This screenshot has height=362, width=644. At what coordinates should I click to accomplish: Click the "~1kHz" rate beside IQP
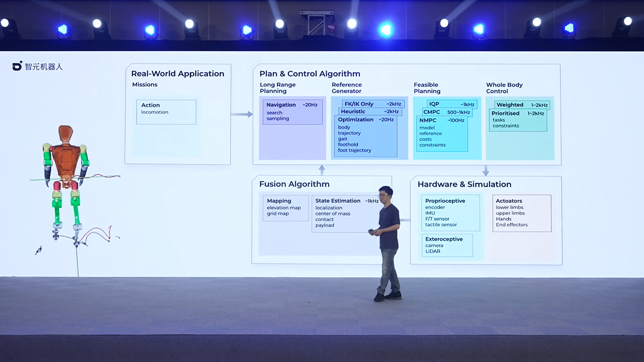(x=467, y=105)
